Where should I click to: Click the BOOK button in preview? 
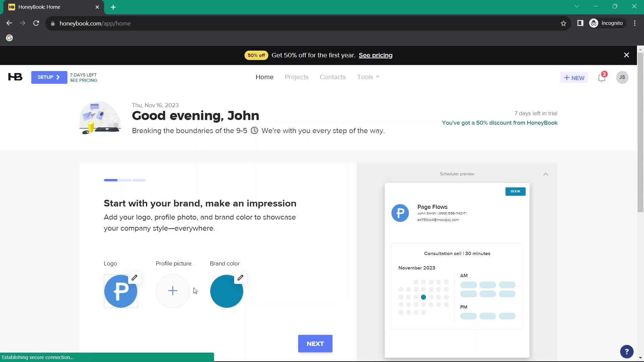515,191
